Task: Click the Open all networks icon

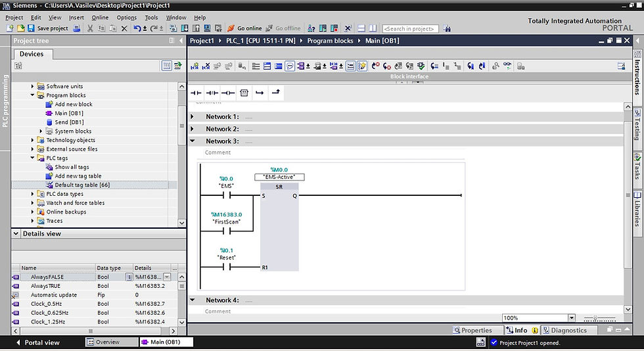Action: (267, 66)
